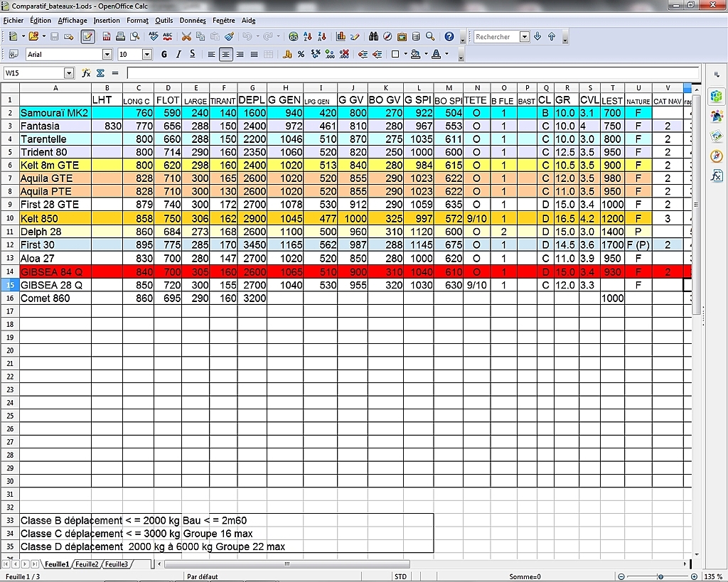The height and width of the screenshot is (582, 728).
Task: Click column G header
Action: pyautogui.click(x=252, y=87)
